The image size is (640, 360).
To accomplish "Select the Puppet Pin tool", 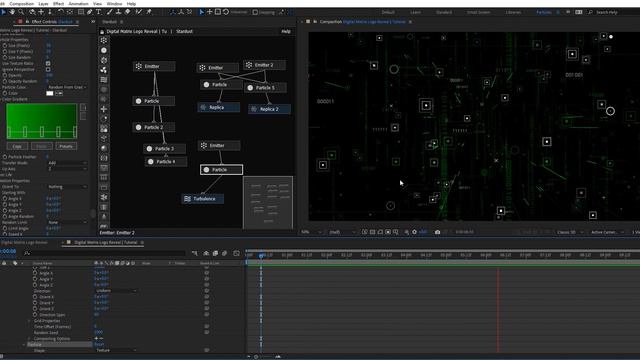I will pyautogui.click(x=149, y=12).
